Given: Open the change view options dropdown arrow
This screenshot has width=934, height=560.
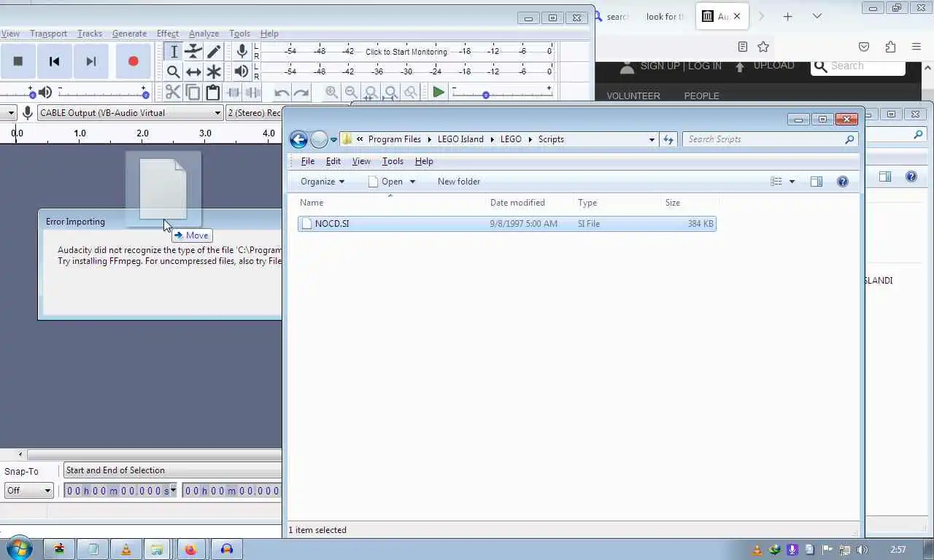Looking at the screenshot, I should [792, 182].
